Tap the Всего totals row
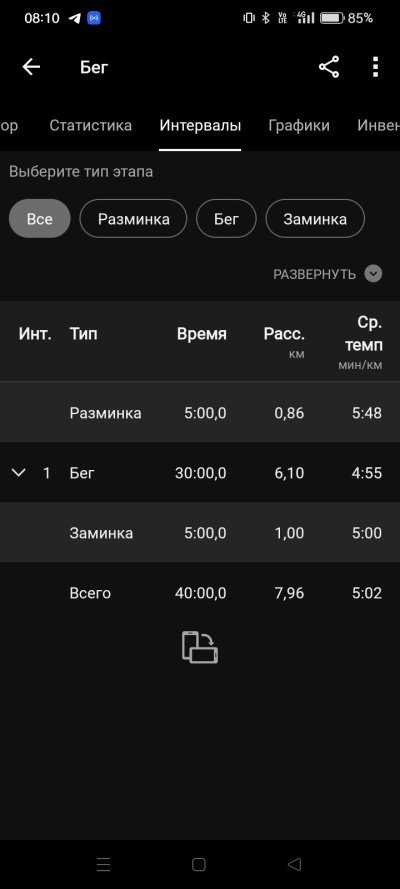The image size is (400, 889). point(200,593)
